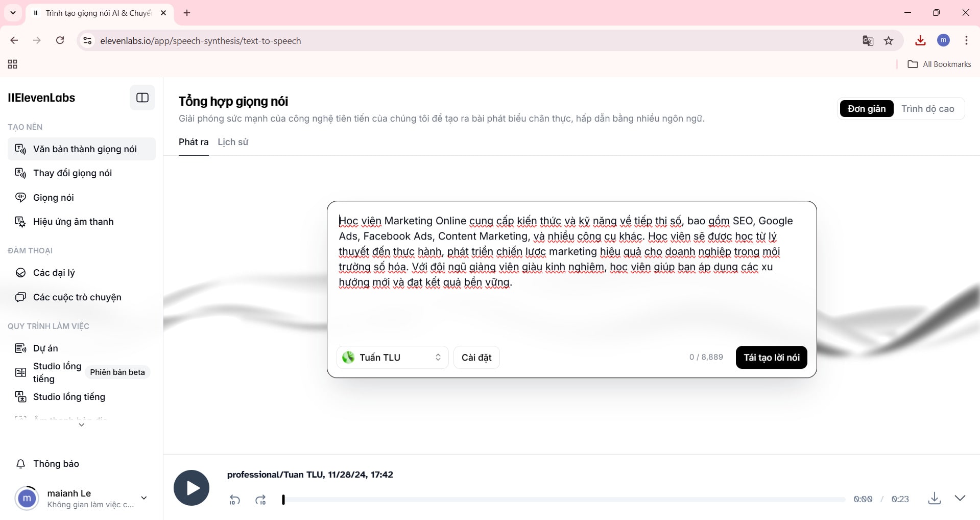Open the Chrome profile avatar
980x520 pixels.
[943, 40]
